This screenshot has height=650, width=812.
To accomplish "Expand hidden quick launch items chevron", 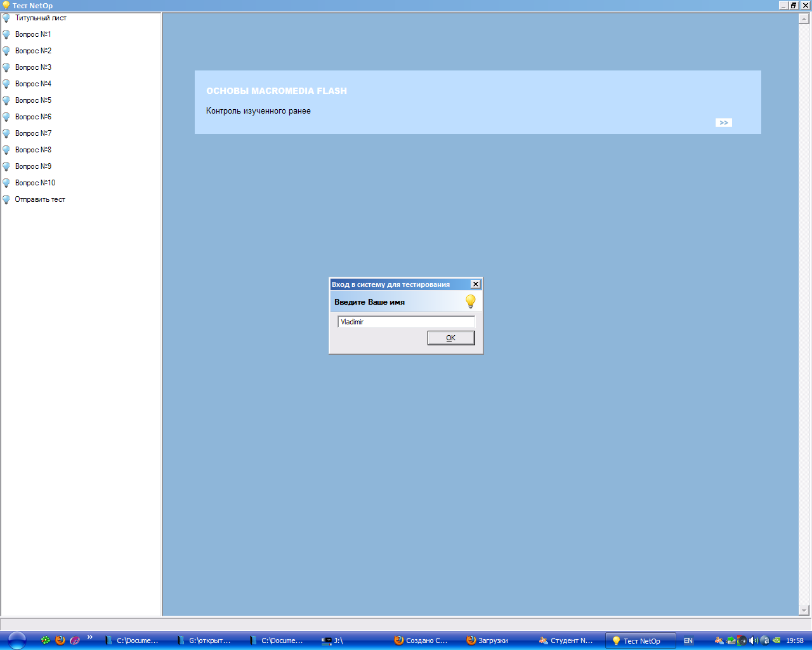I will (90, 637).
